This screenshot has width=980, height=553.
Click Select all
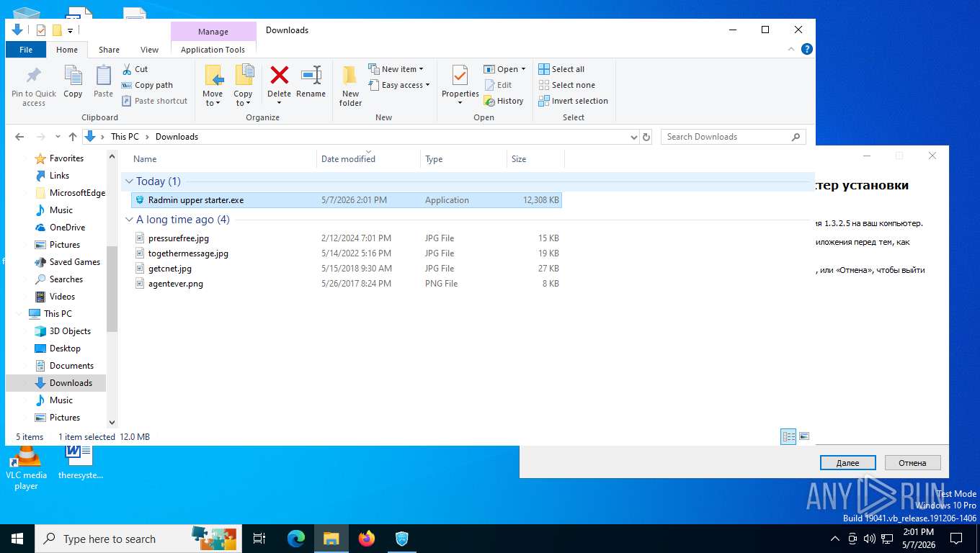(561, 69)
